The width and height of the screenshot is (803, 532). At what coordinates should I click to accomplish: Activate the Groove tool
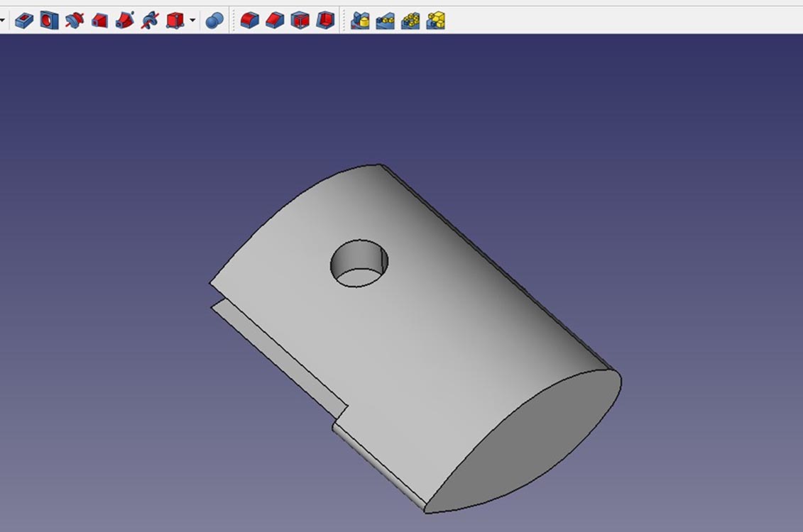74,21
